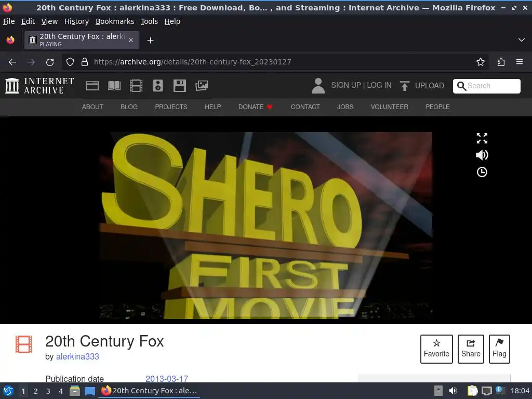Open the PROJECTS nav link
Screen dimensions: 532x399
coord(171,107)
